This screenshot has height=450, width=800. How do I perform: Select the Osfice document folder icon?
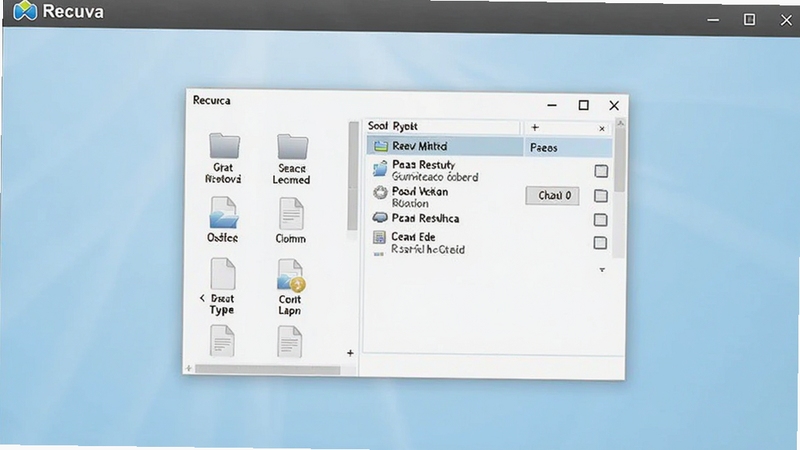pyautogui.click(x=223, y=213)
